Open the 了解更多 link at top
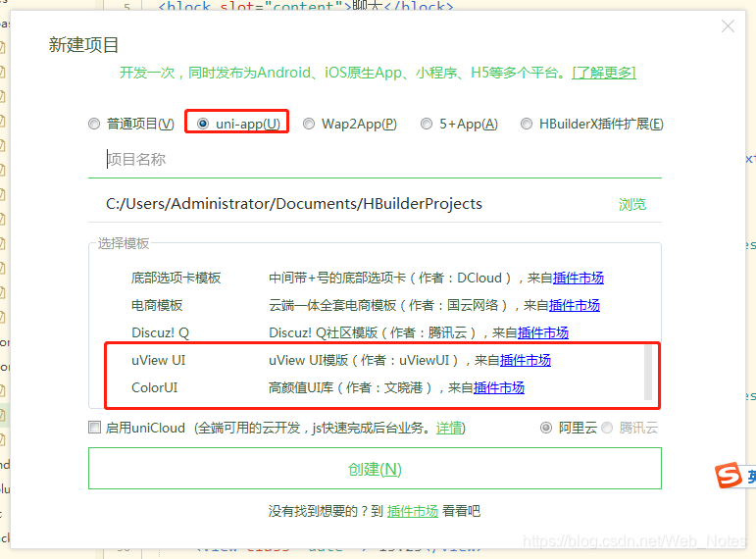The image size is (756, 559). [604, 73]
